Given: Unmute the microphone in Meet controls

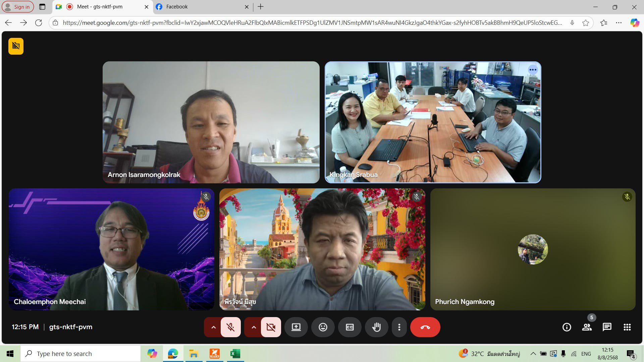Looking at the screenshot, I should (230, 327).
